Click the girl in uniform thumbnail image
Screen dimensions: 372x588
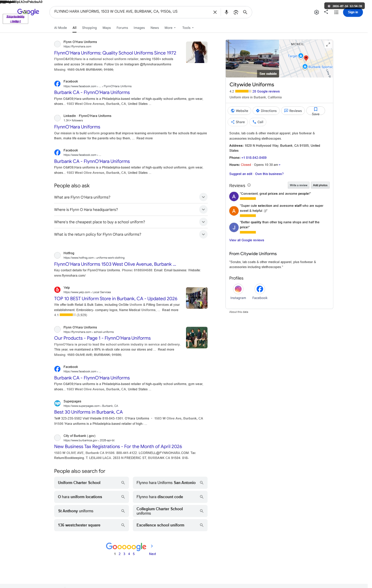pyautogui.click(x=197, y=52)
